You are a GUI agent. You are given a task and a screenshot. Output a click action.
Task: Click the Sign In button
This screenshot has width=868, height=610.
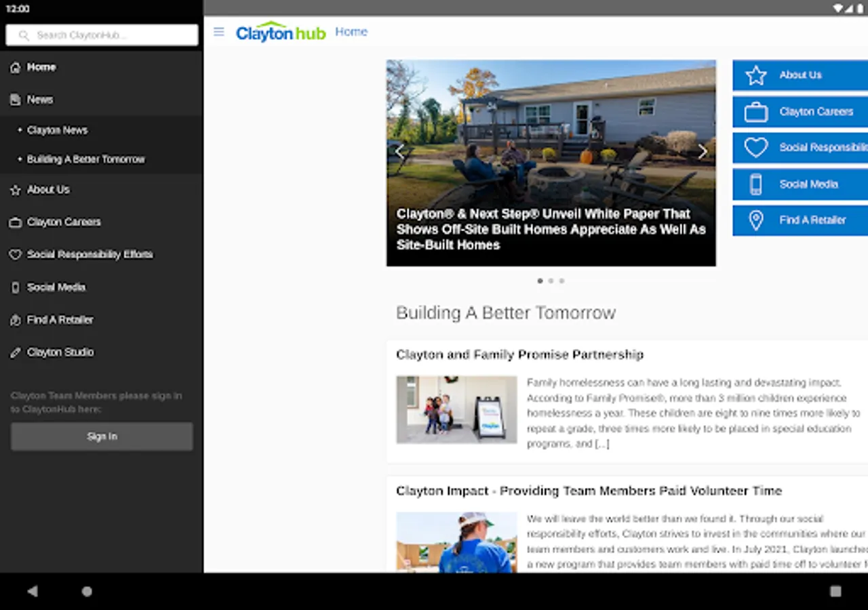coord(102,436)
